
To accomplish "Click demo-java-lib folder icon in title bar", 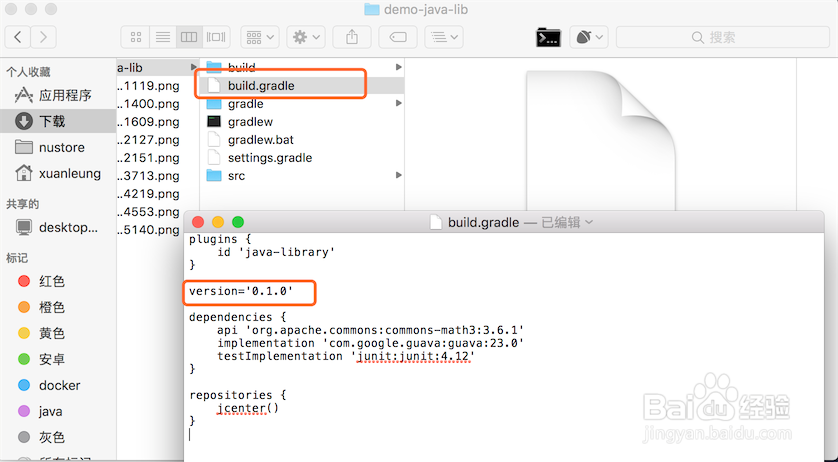I will [x=371, y=10].
